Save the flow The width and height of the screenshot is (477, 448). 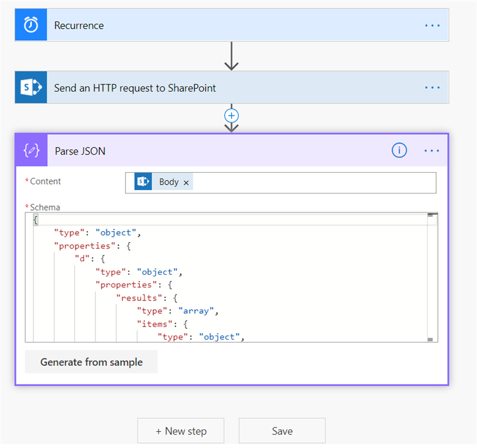point(282,431)
